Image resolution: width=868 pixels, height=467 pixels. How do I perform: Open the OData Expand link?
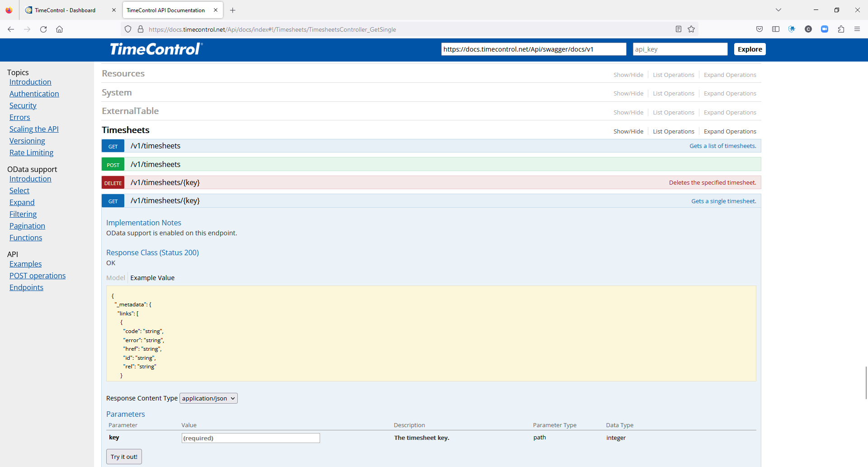tap(22, 202)
